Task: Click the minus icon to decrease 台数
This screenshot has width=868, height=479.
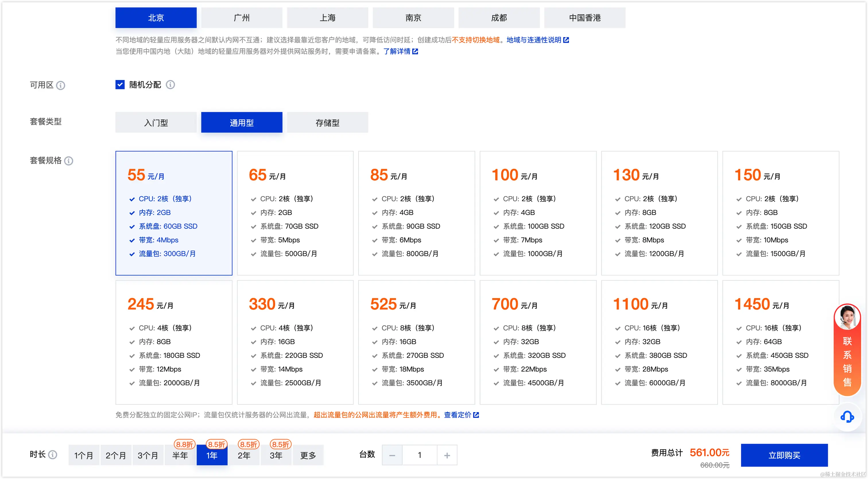Action: coord(392,455)
